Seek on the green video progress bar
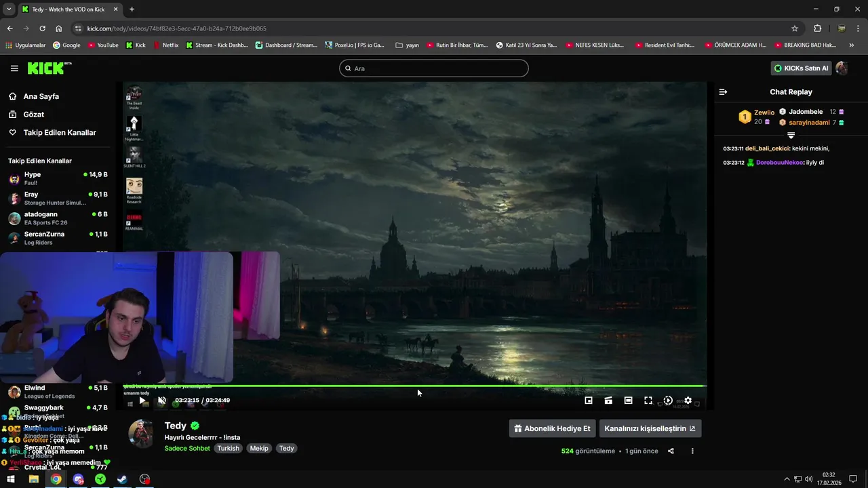 coord(414,386)
